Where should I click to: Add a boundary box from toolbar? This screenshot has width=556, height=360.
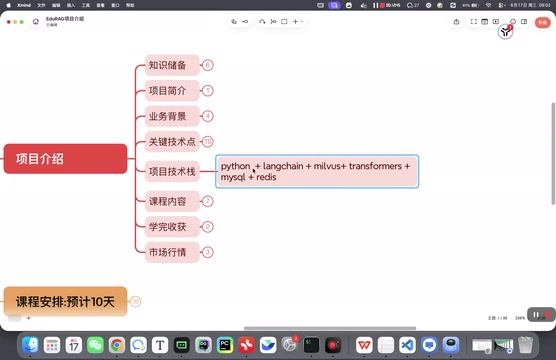284,22
